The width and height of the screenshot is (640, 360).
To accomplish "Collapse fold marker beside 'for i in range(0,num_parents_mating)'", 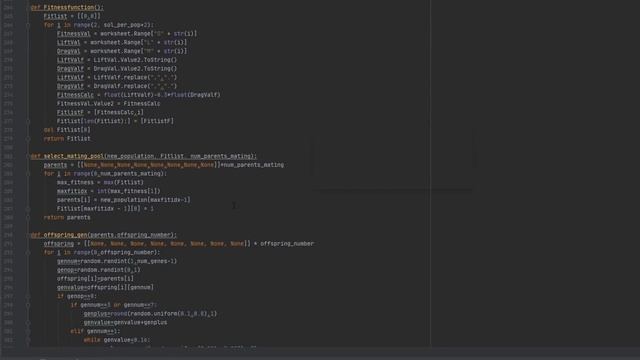I will (x=28, y=173).
